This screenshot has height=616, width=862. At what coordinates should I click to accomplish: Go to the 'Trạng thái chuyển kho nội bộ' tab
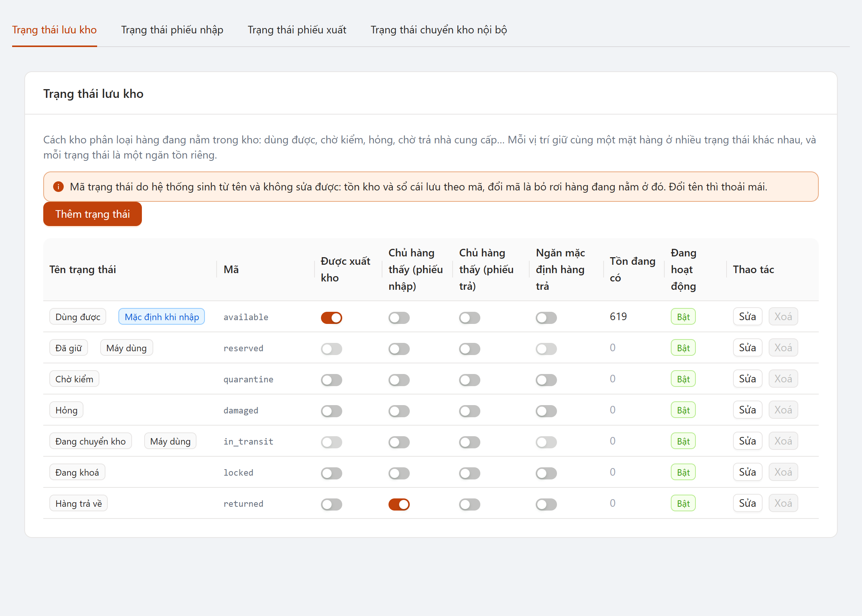point(439,30)
